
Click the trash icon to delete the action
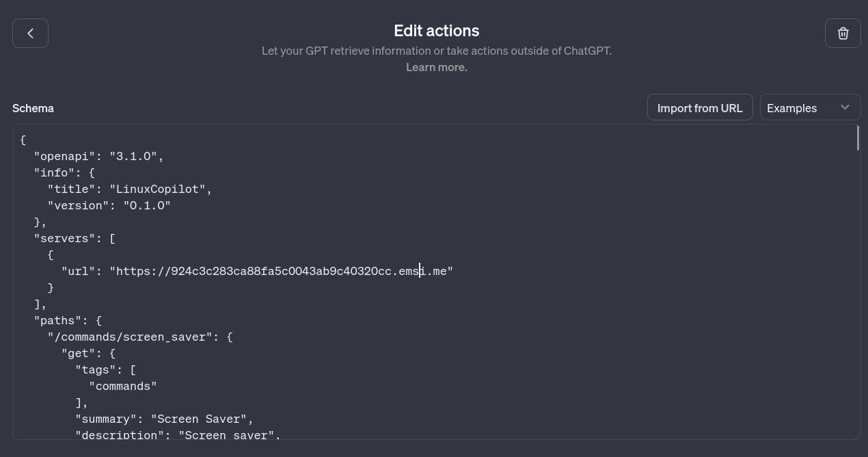[x=843, y=33]
